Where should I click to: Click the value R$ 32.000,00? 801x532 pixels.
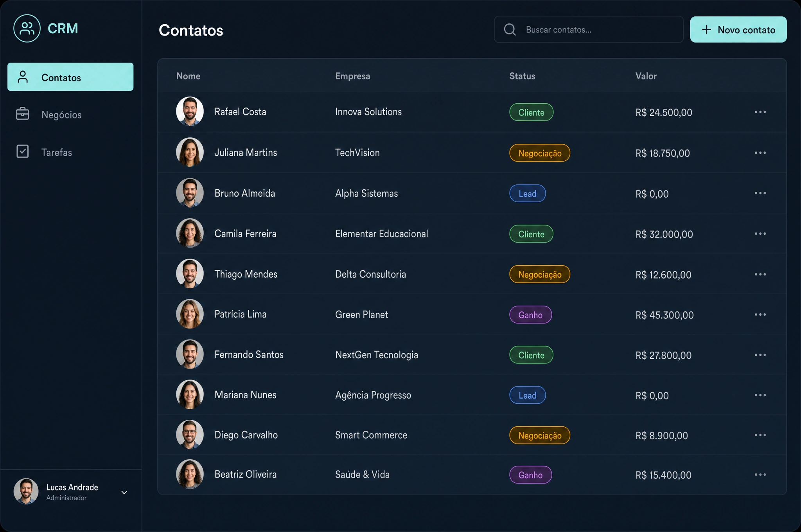pyautogui.click(x=664, y=234)
